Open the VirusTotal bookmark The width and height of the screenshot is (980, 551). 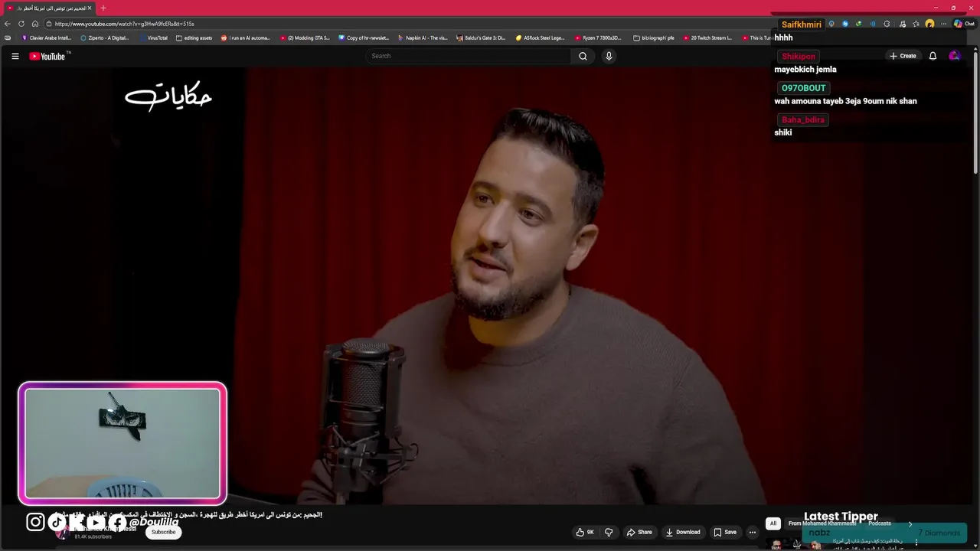click(x=153, y=37)
